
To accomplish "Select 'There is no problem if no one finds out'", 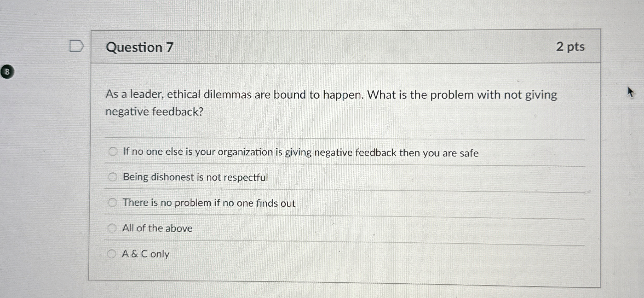I will coord(113,203).
